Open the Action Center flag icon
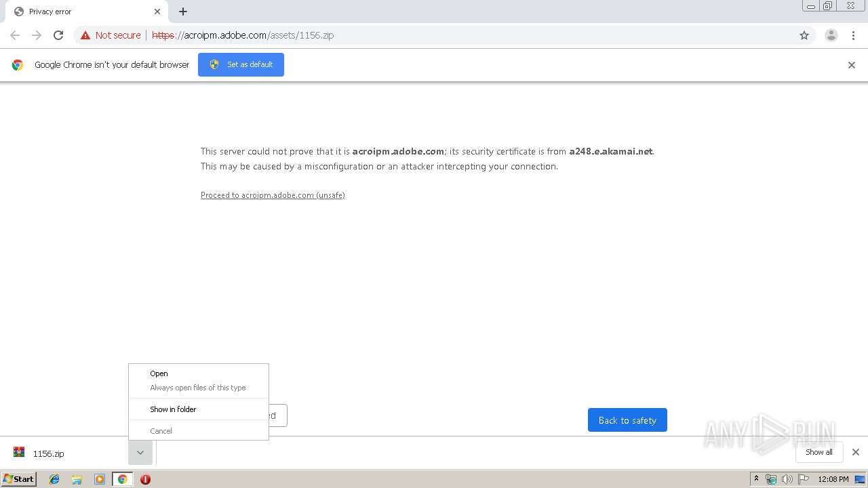Screen dimensions: 868x488 point(804,479)
